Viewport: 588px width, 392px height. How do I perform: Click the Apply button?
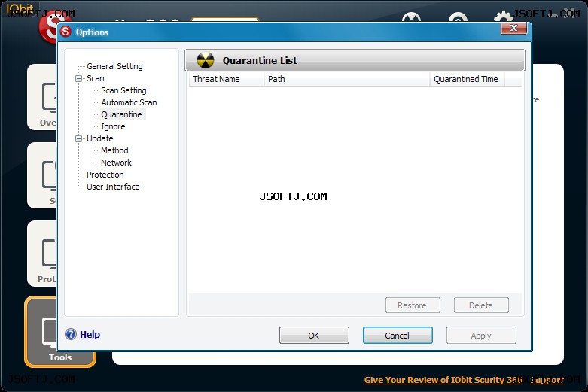[481, 336]
